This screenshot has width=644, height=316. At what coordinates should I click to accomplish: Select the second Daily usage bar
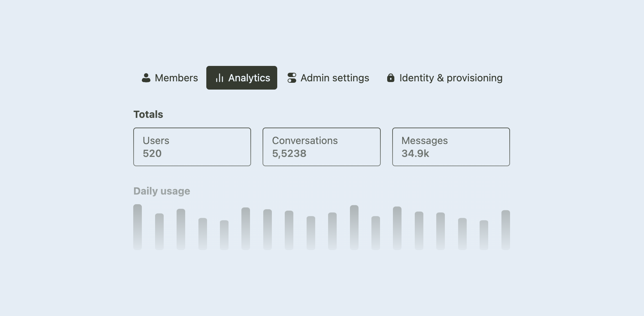[x=159, y=232]
